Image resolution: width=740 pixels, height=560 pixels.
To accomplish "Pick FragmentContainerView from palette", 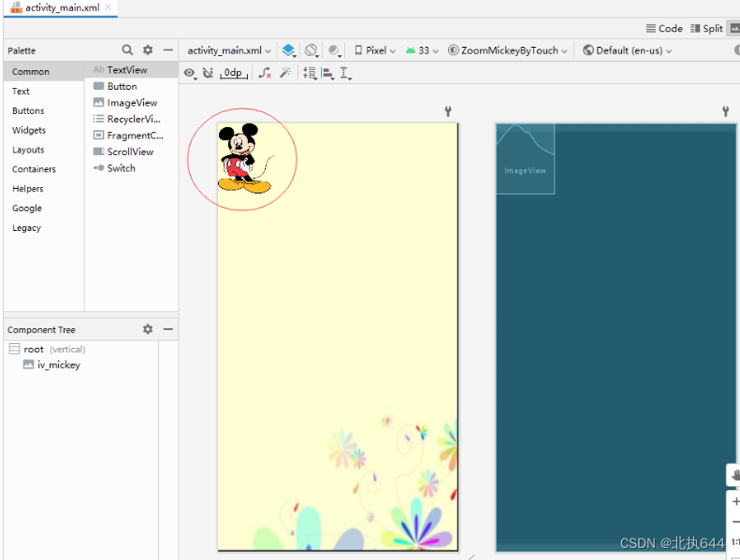I will pos(132,136).
